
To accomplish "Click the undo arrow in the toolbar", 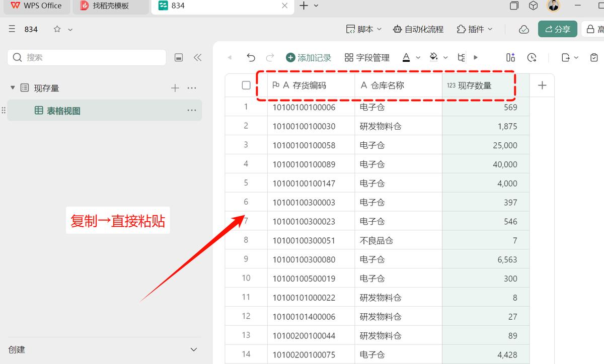I will [x=251, y=58].
